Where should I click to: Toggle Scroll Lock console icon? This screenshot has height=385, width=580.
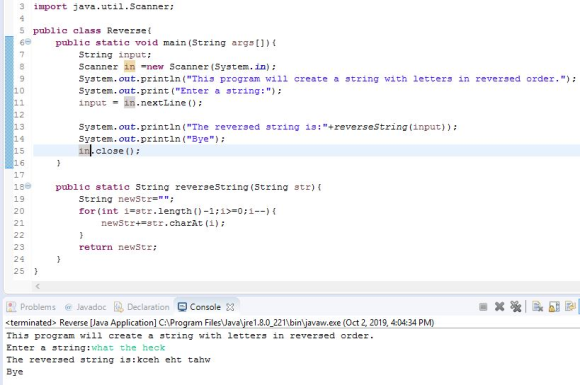pyautogui.click(x=554, y=307)
